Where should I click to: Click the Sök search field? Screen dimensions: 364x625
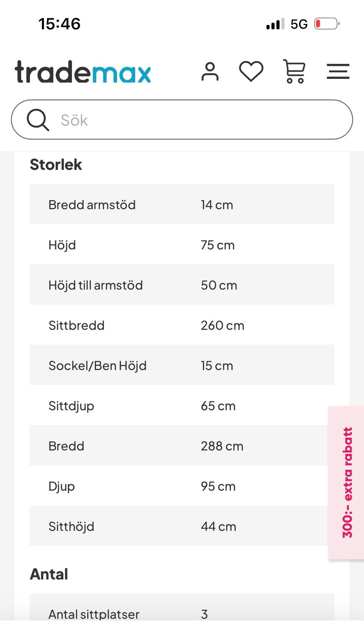pos(182,120)
